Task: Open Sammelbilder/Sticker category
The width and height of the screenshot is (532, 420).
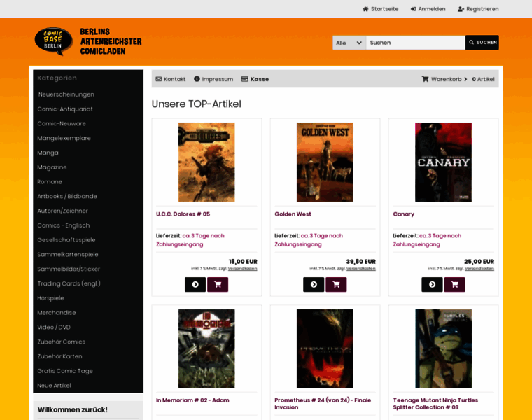Action: coord(69,269)
